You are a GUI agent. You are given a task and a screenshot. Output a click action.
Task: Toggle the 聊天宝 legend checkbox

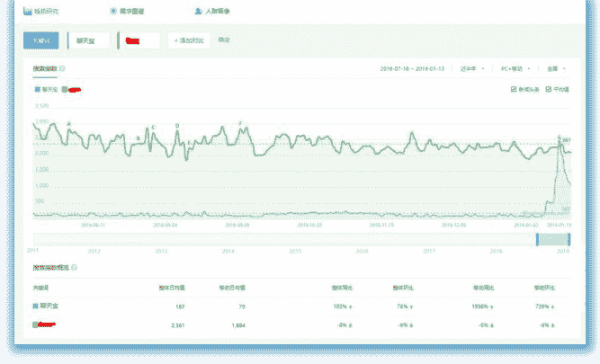point(36,90)
